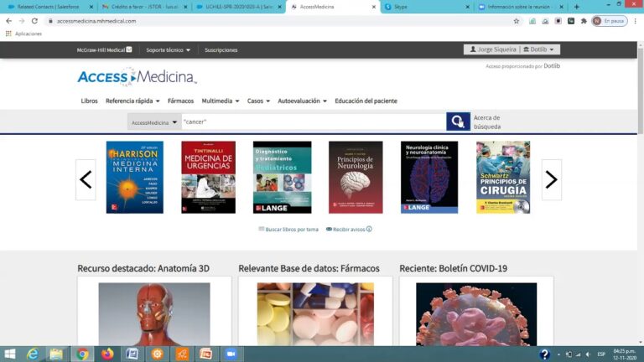Show previous books with left carousel arrow
The image size is (644, 362).
point(86,180)
